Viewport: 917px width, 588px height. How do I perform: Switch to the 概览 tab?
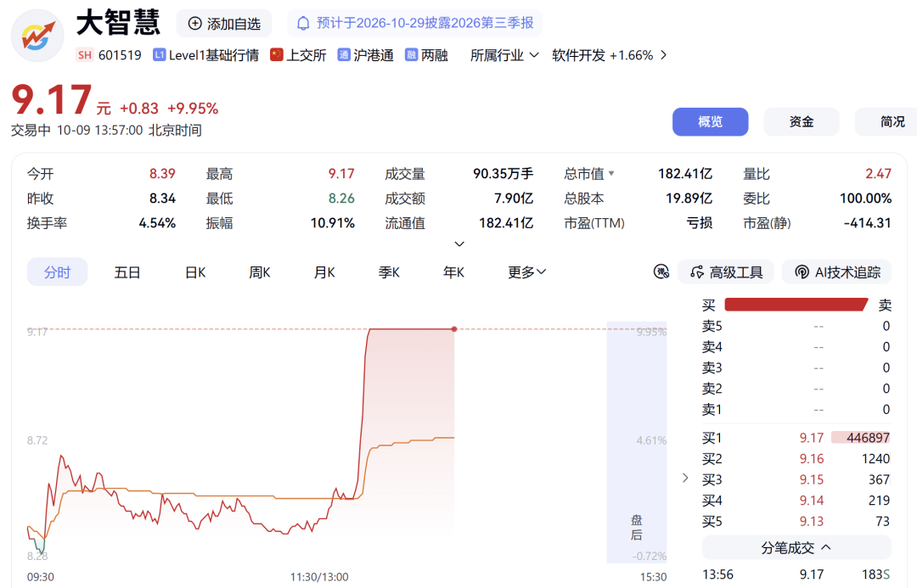pyautogui.click(x=710, y=121)
